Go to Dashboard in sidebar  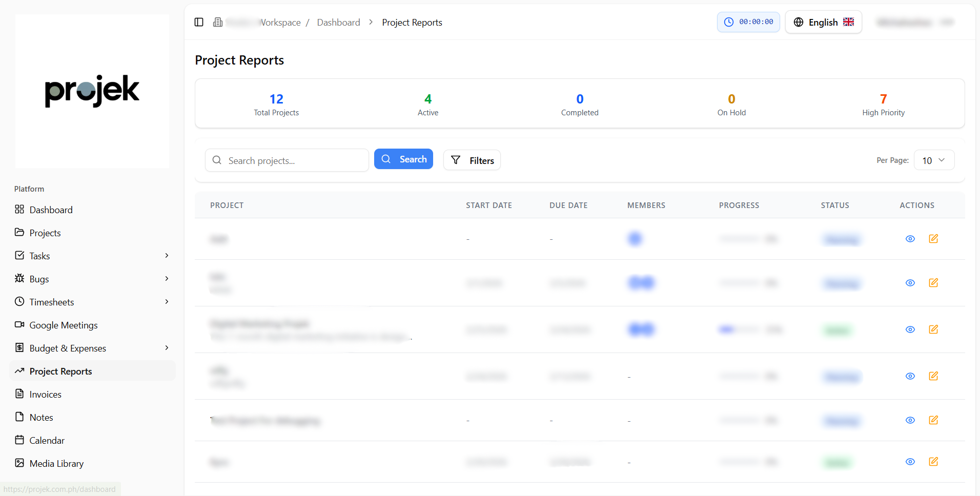coord(51,210)
